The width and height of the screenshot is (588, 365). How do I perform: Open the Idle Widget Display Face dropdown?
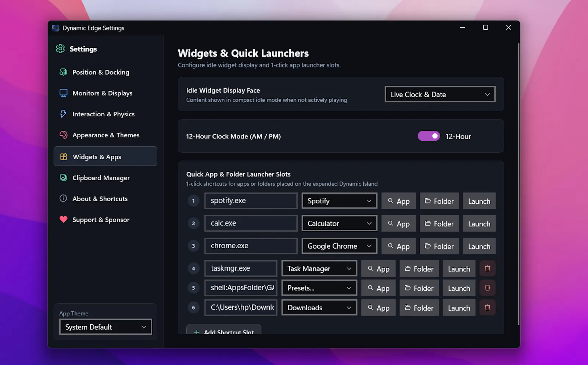tap(440, 94)
